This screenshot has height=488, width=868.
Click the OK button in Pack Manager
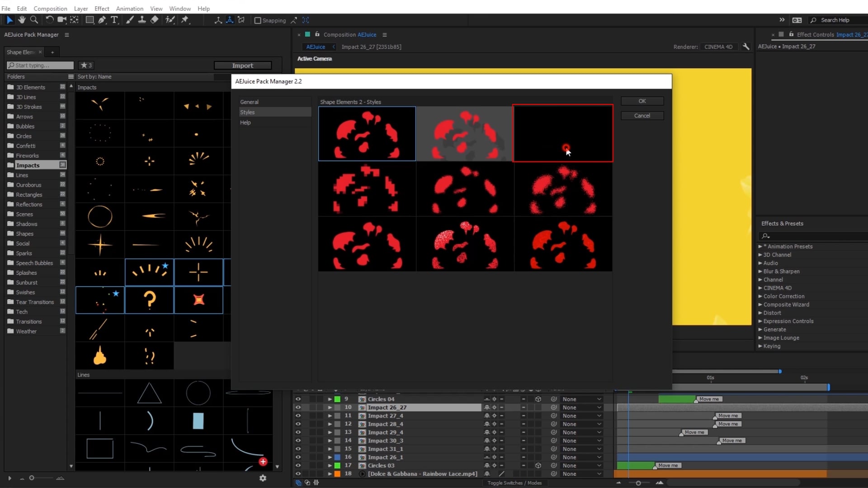pos(643,101)
